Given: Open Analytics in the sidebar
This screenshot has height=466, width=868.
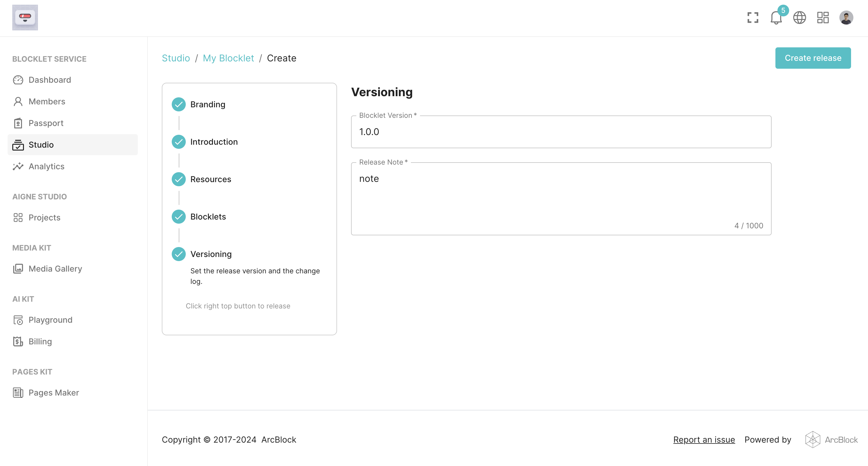Looking at the screenshot, I should click(x=46, y=166).
